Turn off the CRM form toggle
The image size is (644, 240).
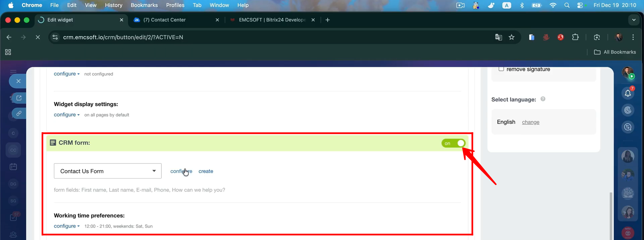[x=453, y=143]
